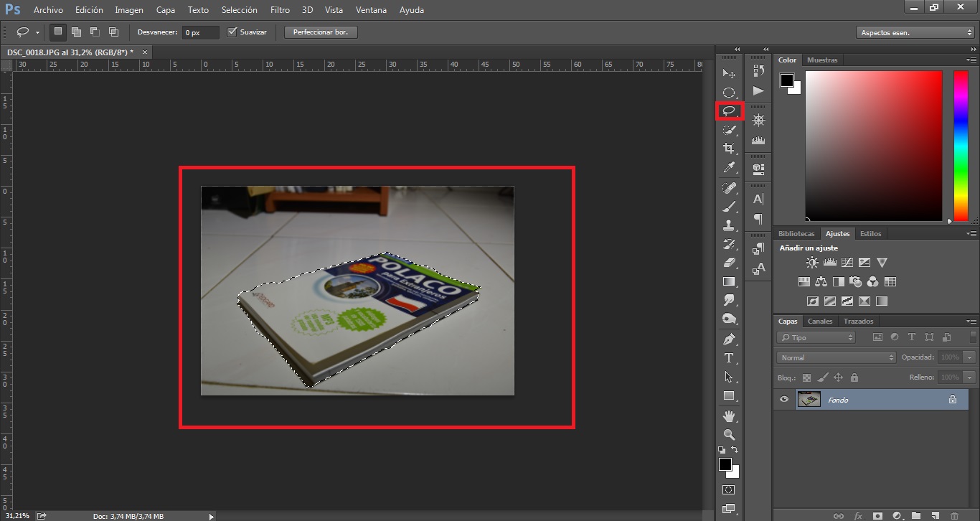
Task: Open the Character panel icon
Action: pyautogui.click(x=758, y=199)
